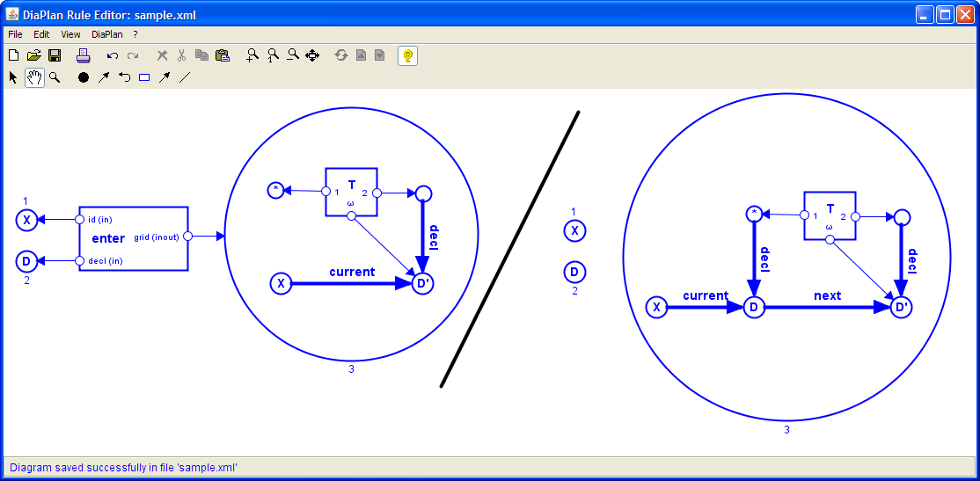Click the zoom out magnifier icon
Viewport: 980px width, 481px height.
[293, 55]
